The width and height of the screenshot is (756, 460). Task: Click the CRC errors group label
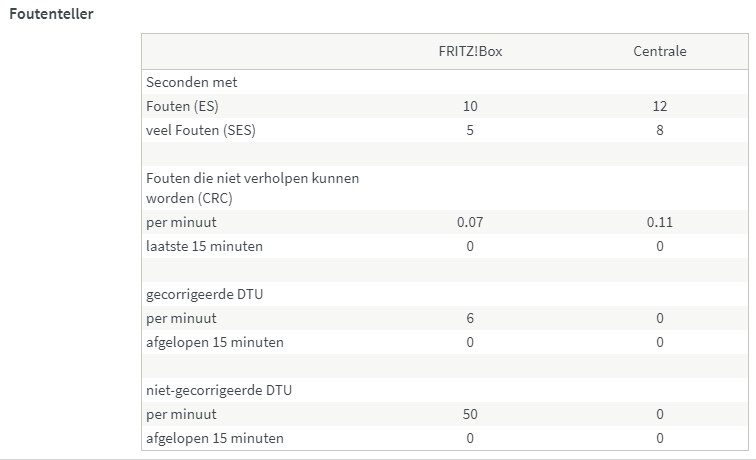pos(252,188)
